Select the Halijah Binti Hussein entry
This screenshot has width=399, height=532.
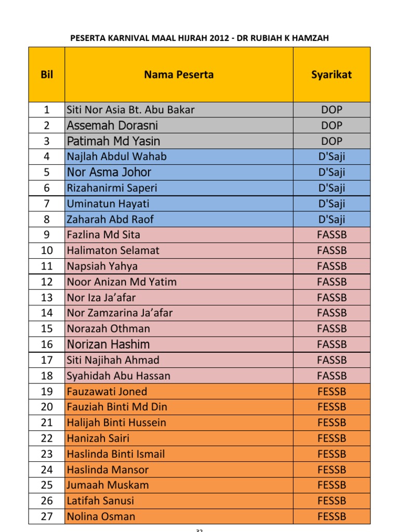point(116,423)
